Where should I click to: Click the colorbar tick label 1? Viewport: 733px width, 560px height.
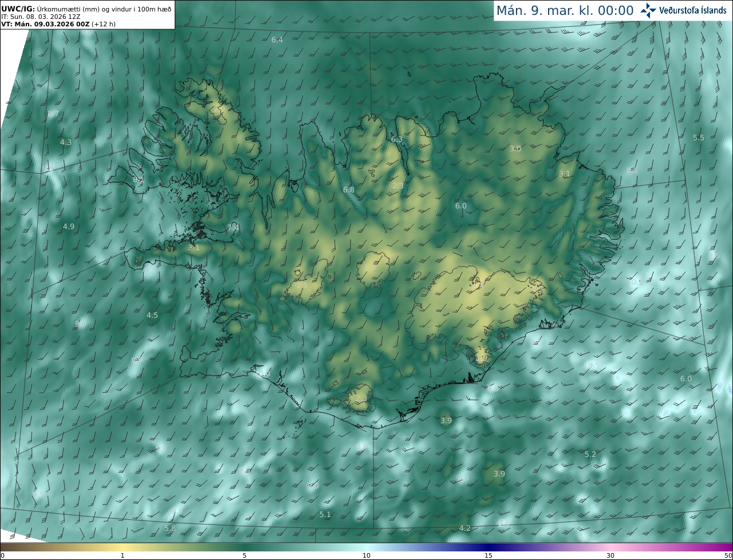122,555
